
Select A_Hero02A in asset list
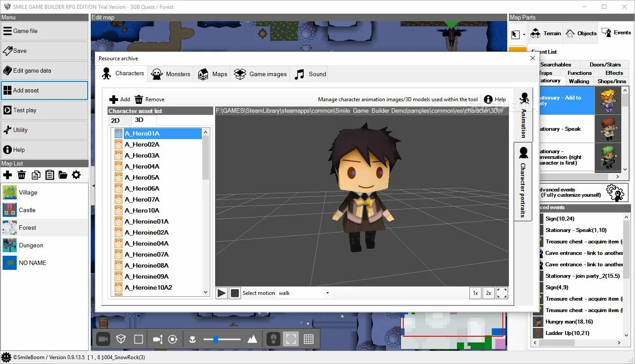tap(157, 144)
